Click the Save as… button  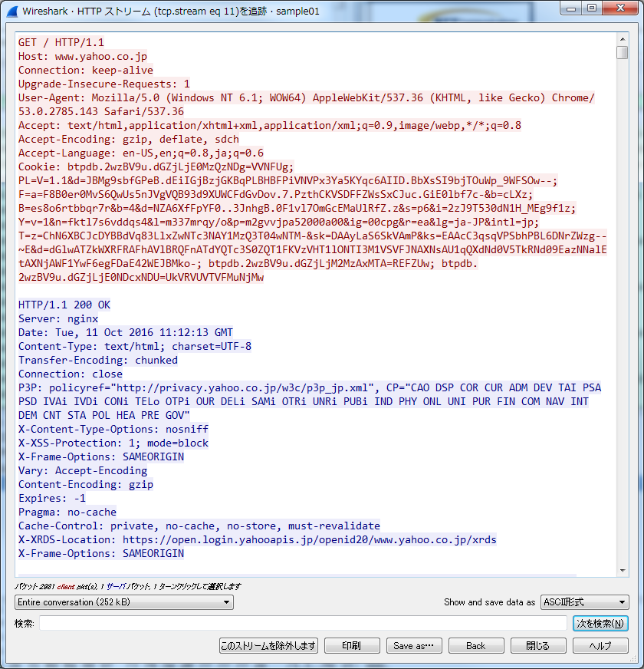[414, 645]
